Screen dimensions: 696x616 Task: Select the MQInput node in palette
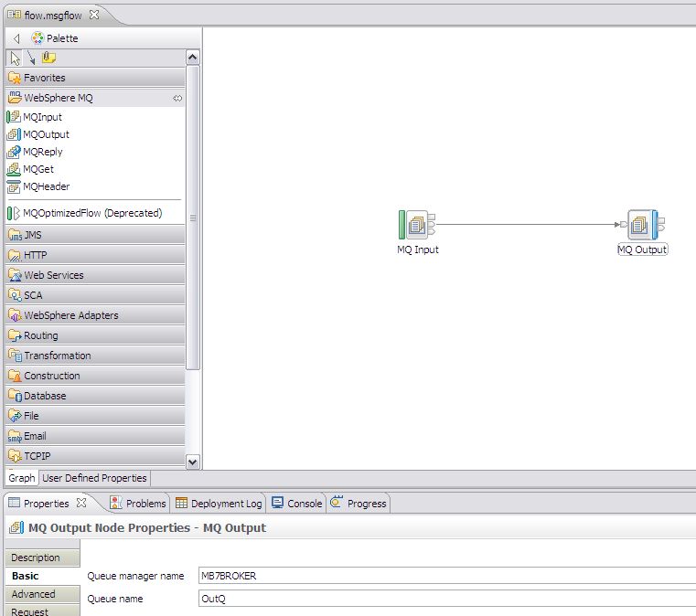35,117
